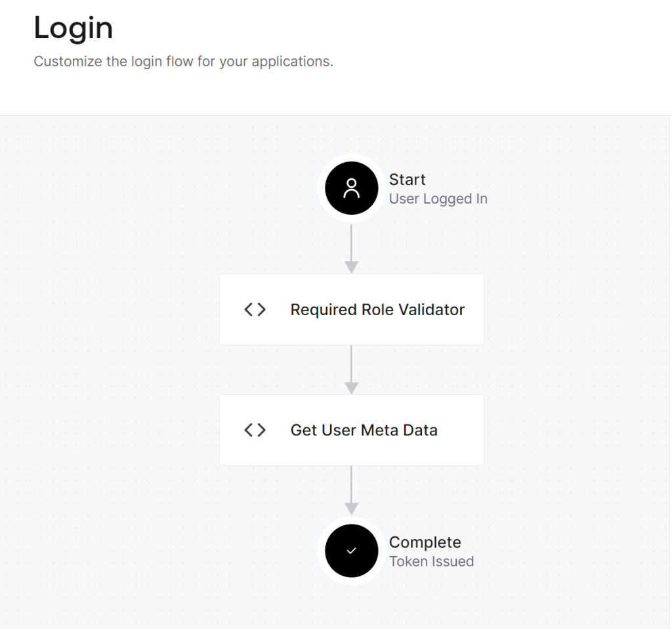Click the "User Logged In" subtitle
Viewport: 672px width, 629px height.
pos(438,199)
